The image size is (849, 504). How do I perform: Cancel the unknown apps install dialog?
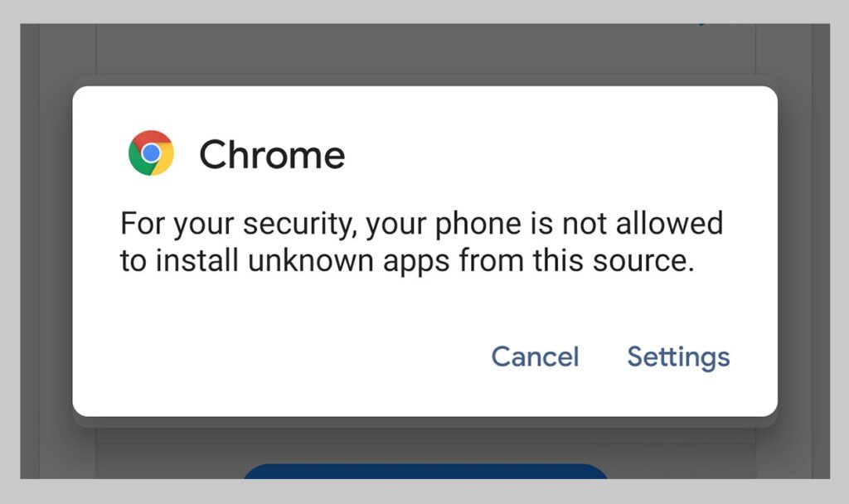coord(535,356)
